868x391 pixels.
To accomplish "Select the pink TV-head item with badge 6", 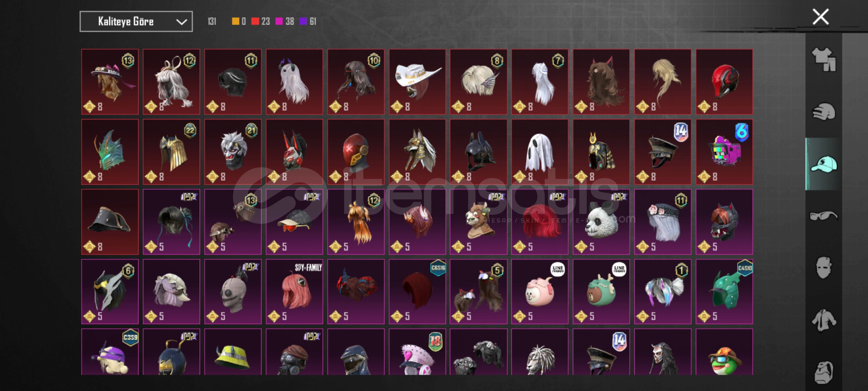I will [x=724, y=152].
